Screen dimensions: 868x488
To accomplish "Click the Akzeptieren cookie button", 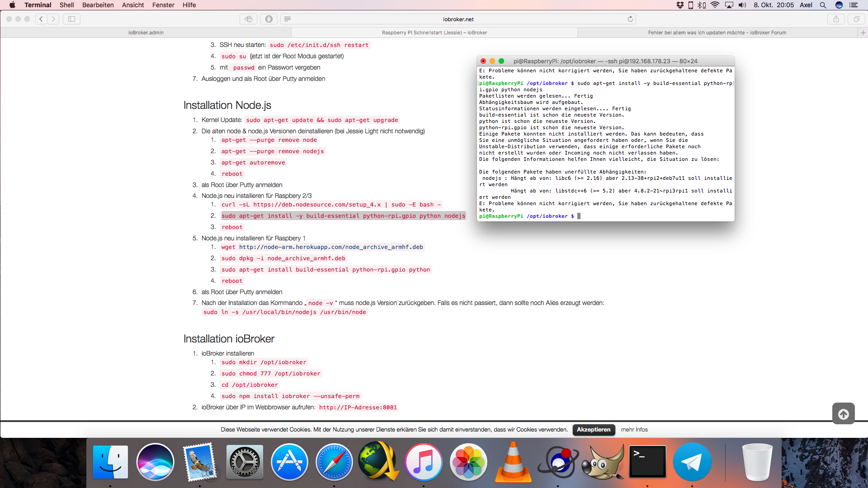I will (x=594, y=430).
